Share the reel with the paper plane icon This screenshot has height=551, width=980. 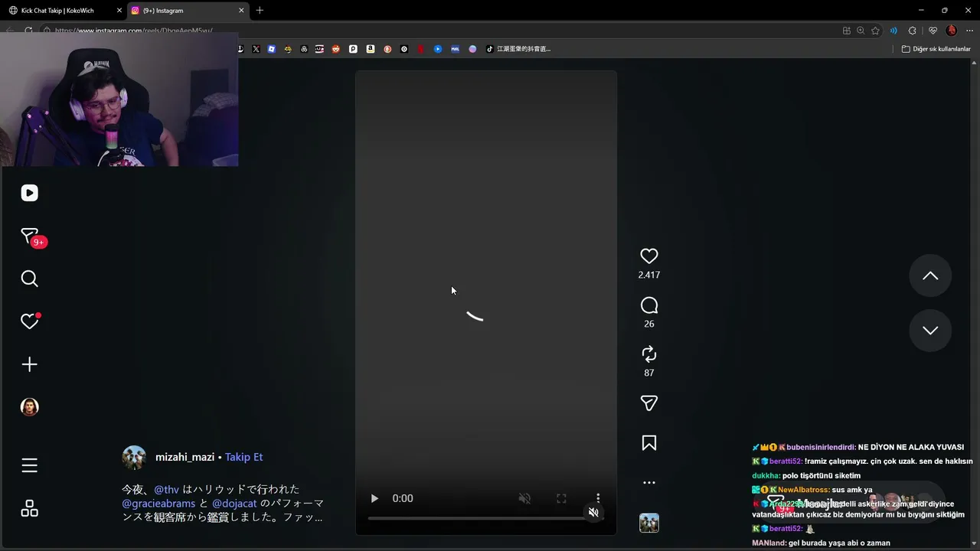coord(648,403)
